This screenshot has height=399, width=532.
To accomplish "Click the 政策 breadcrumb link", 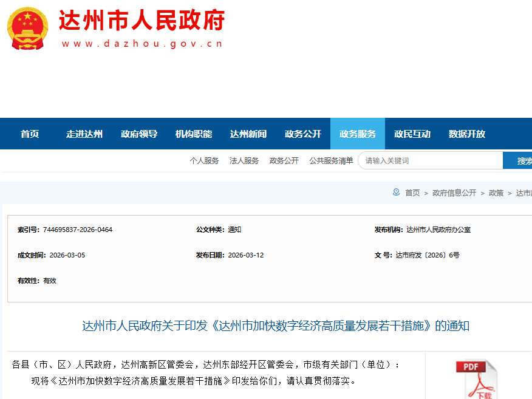I will point(496,193).
